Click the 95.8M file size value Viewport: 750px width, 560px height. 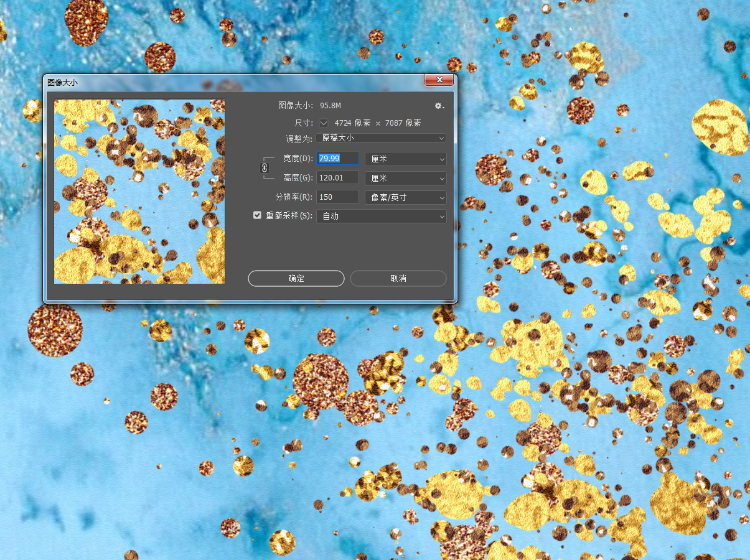point(330,106)
